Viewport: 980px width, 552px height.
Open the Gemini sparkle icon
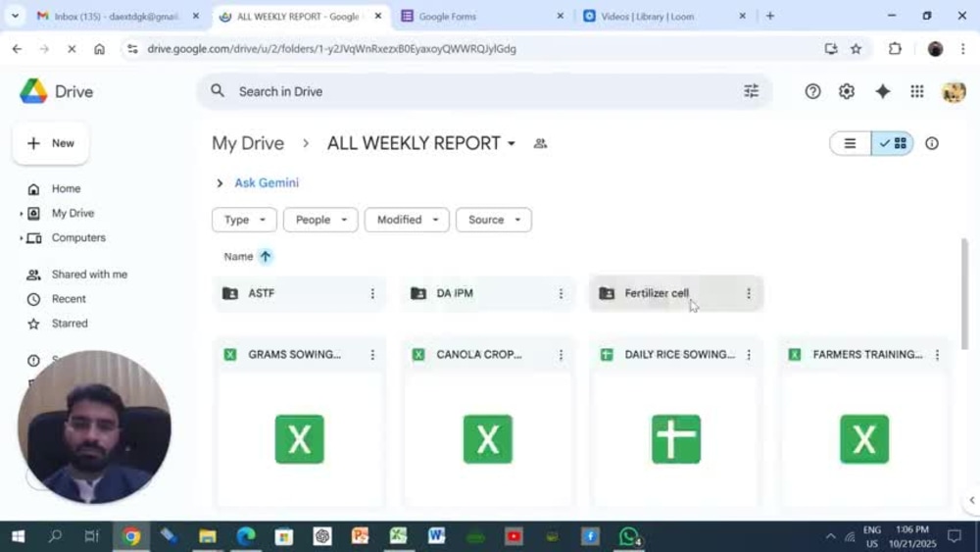(x=882, y=91)
